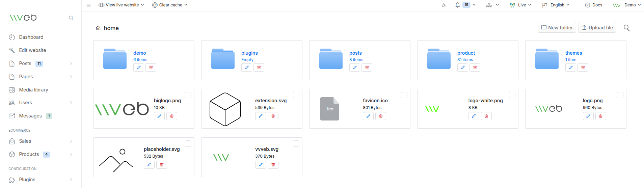Open the product folder thumbnail
This screenshot has width=644, height=188.
(x=439, y=59)
